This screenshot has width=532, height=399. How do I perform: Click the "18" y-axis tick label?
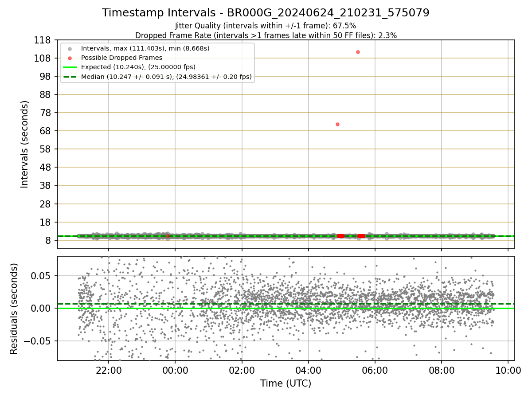[46, 222]
